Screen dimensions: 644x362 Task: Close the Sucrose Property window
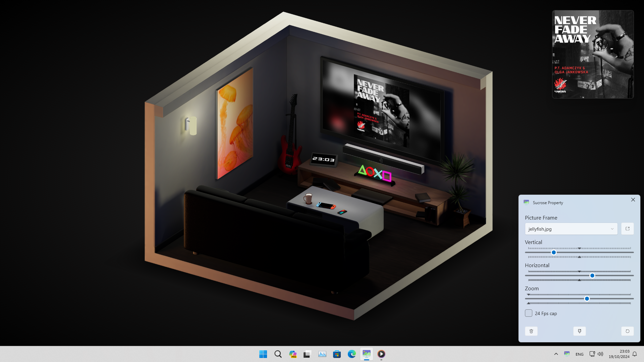pos(633,200)
